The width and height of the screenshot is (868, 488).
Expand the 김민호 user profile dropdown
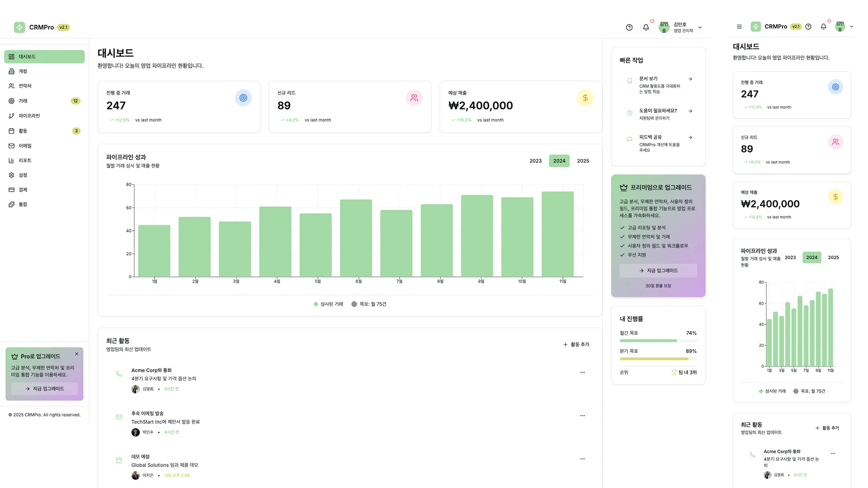700,28
